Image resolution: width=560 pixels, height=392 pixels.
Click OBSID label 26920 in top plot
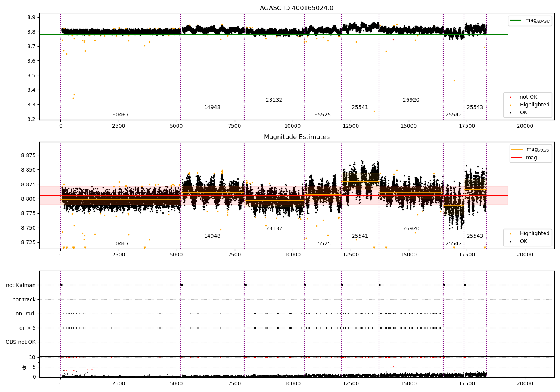411,100
